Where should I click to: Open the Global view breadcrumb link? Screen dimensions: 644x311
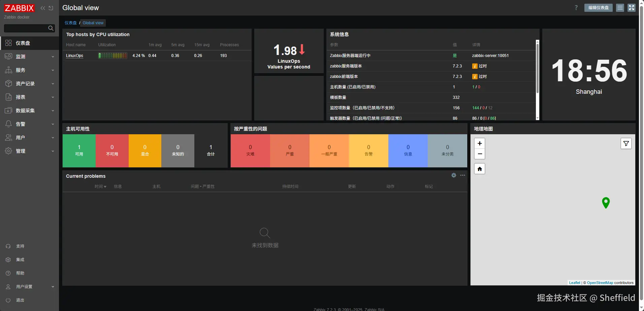(x=93, y=23)
